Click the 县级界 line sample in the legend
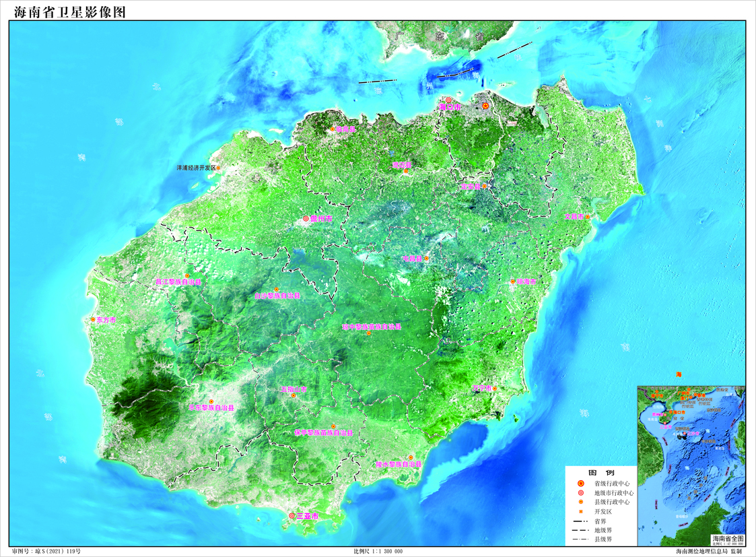This screenshot has height=557, width=756. click(580, 539)
